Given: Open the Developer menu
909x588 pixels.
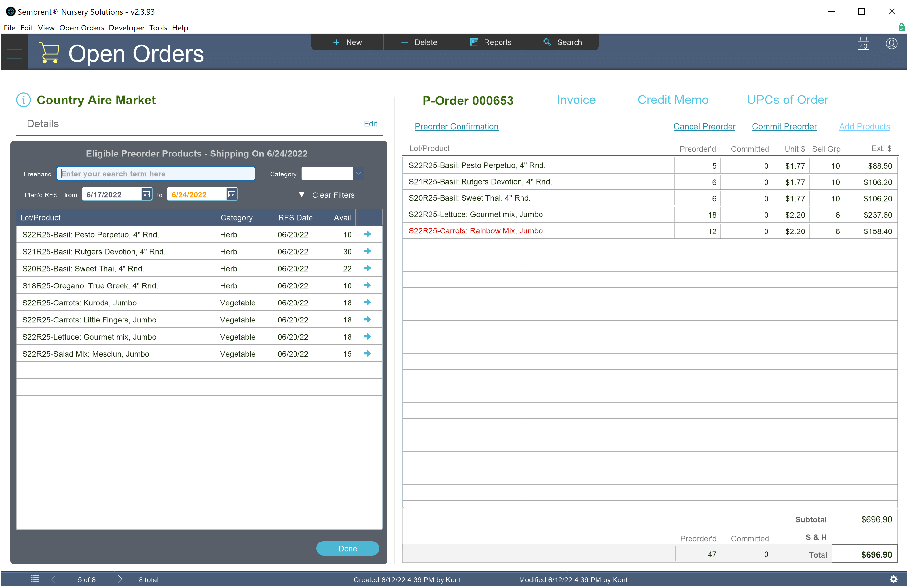Looking at the screenshot, I should pyautogui.click(x=126, y=28).
